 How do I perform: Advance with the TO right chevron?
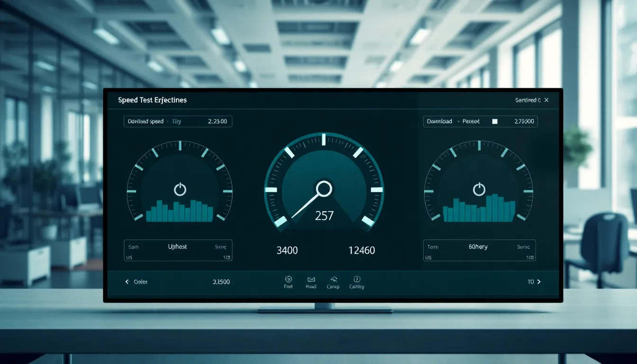538,282
